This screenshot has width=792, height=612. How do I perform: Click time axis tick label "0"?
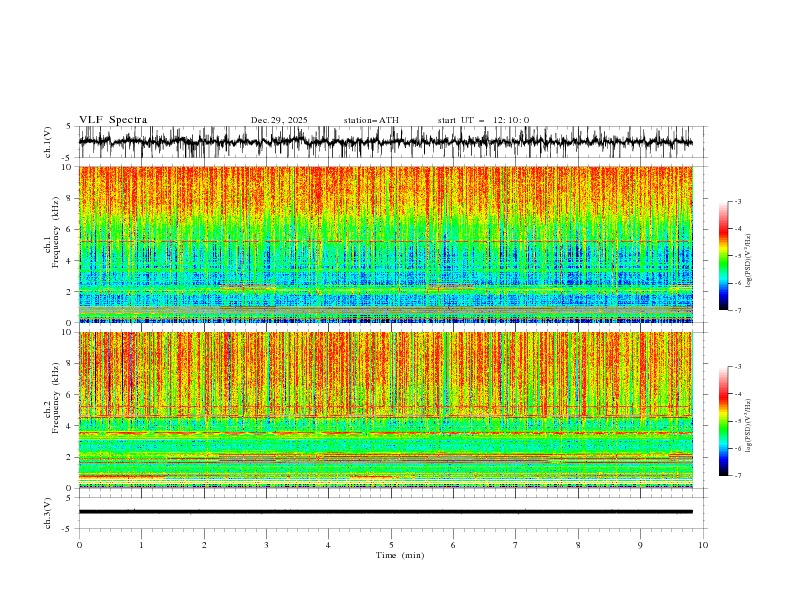[79, 545]
